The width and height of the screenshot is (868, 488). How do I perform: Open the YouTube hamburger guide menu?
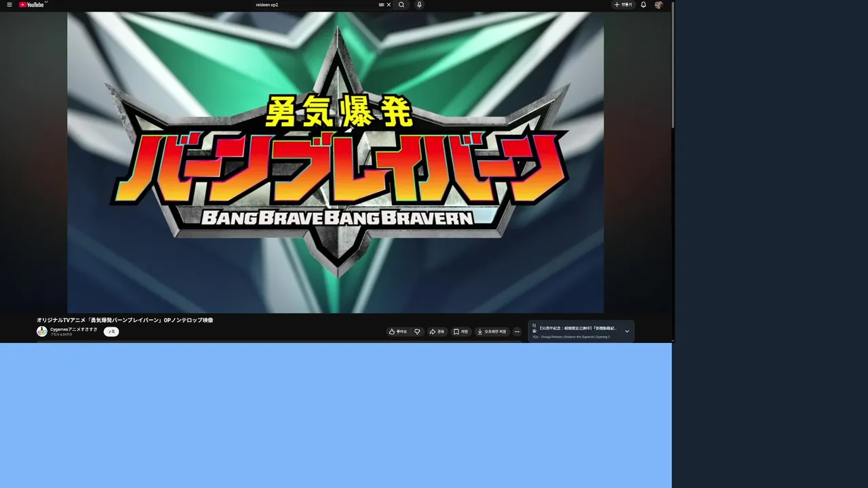pos(9,5)
